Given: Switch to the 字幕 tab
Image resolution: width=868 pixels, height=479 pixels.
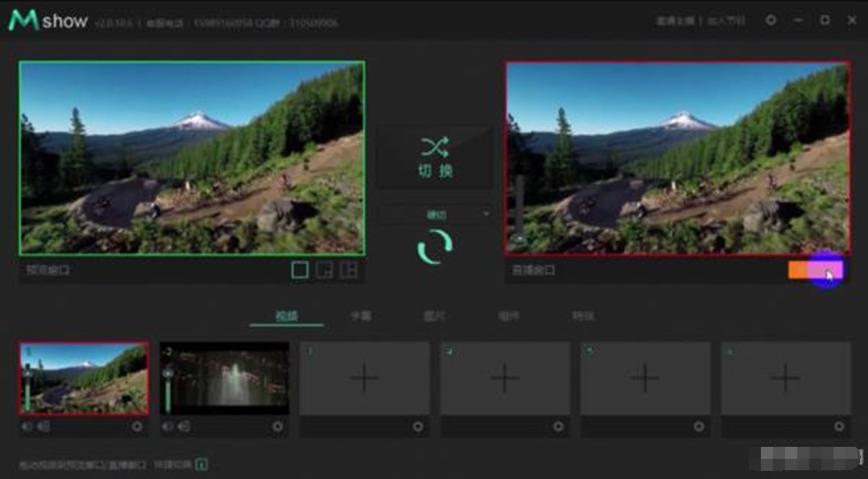Looking at the screenshot, I should tap(361, 316).
